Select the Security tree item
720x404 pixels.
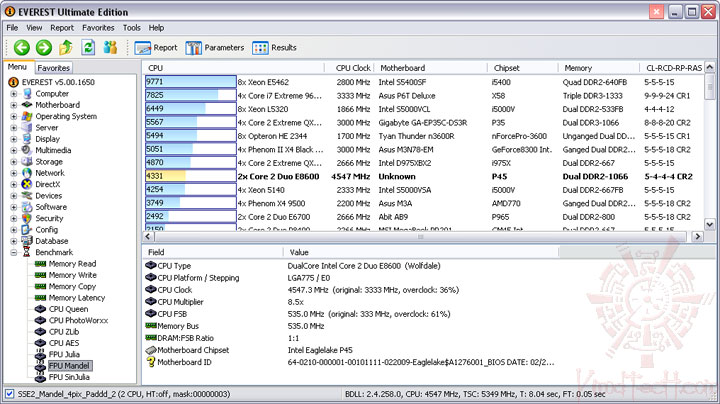(49, 218)
